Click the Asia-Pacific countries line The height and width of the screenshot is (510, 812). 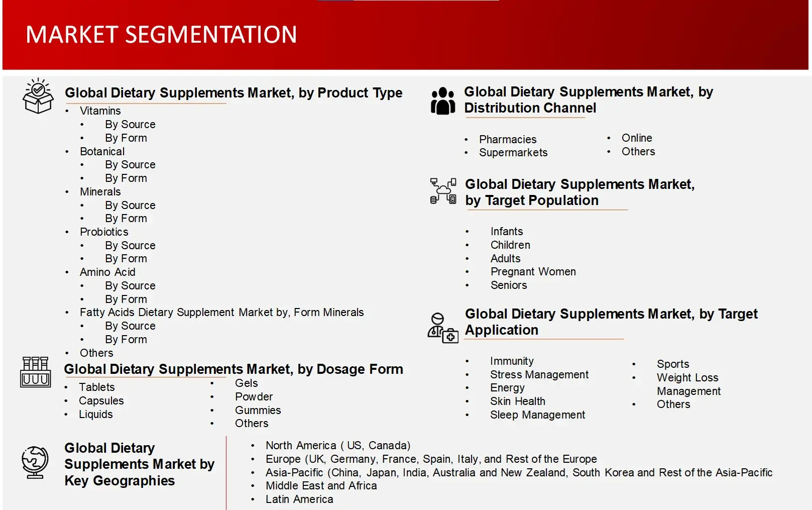(x=519, y=473)
